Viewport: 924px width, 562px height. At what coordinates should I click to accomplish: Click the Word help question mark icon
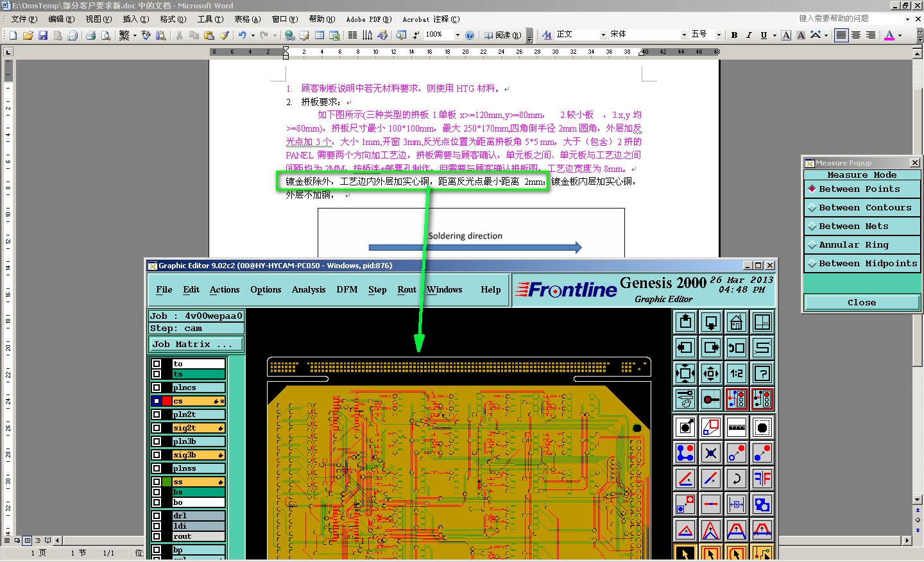click(470, 35)
